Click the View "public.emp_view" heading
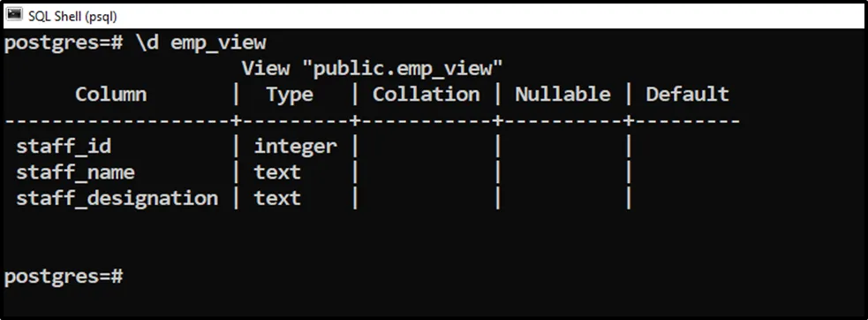 (372, 69)
